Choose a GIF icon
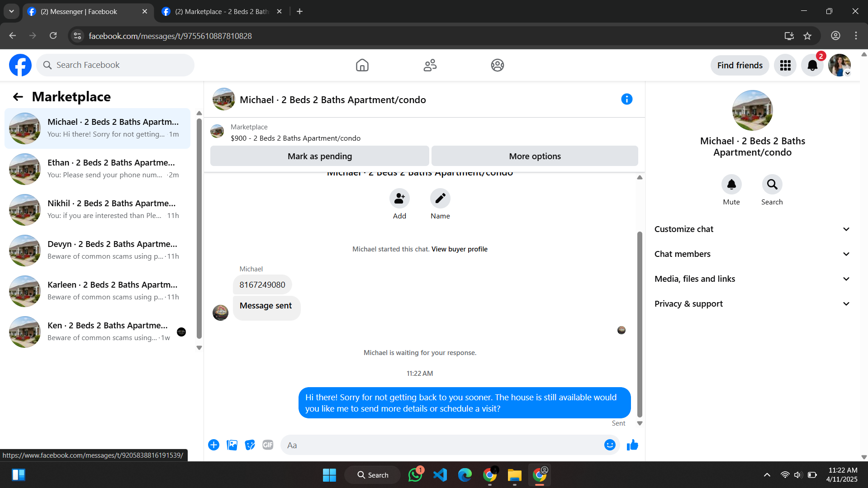The image size is (868, 488). 268,445
